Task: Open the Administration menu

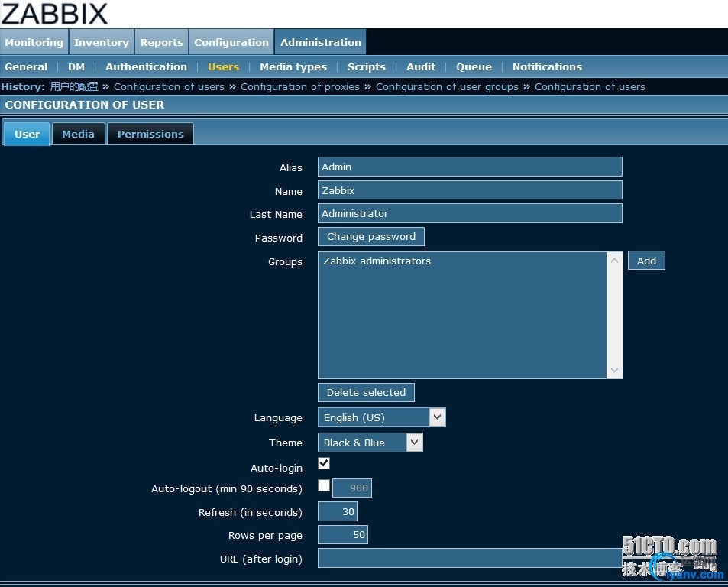Action: [320, 42]
